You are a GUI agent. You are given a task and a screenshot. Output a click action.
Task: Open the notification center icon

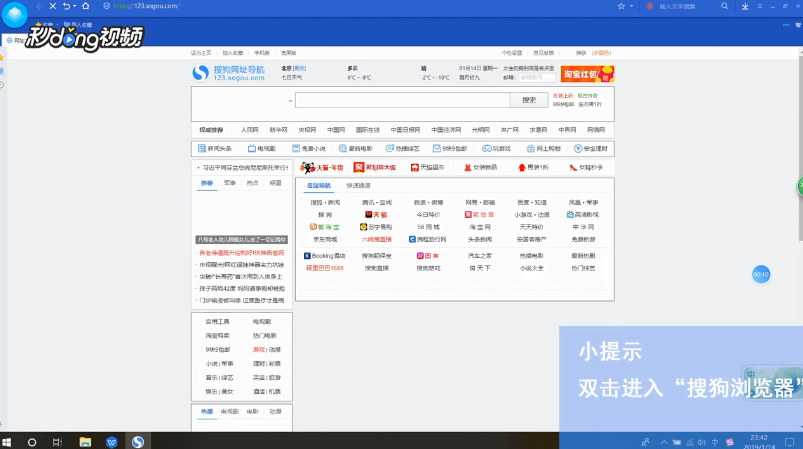tap(789, 442)
